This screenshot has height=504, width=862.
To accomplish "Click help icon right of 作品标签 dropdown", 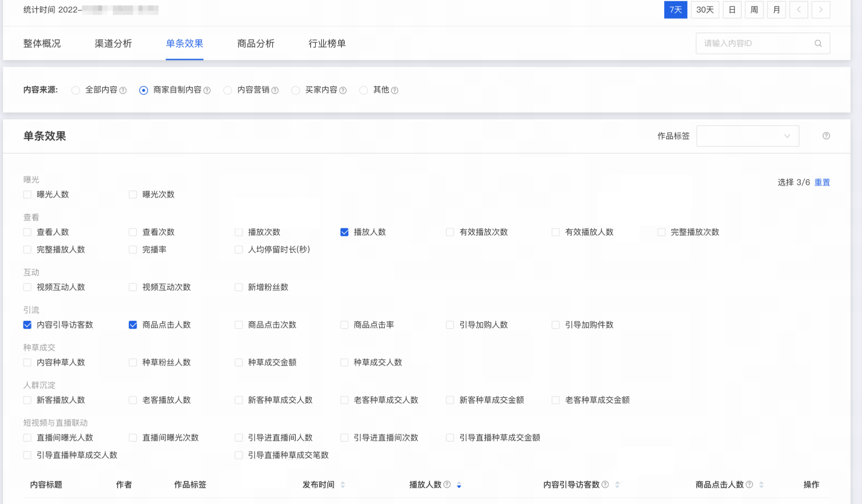I will click(x=826, y=136).
